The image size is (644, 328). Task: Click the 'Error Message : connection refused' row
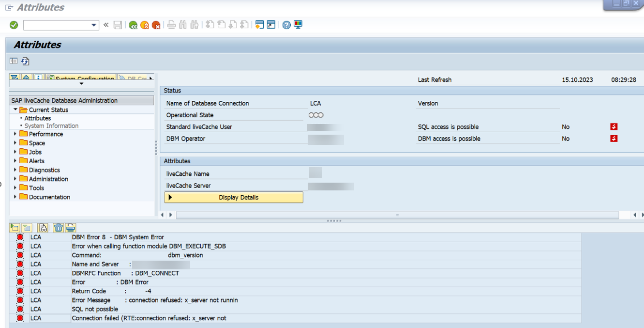coord(295,300)
